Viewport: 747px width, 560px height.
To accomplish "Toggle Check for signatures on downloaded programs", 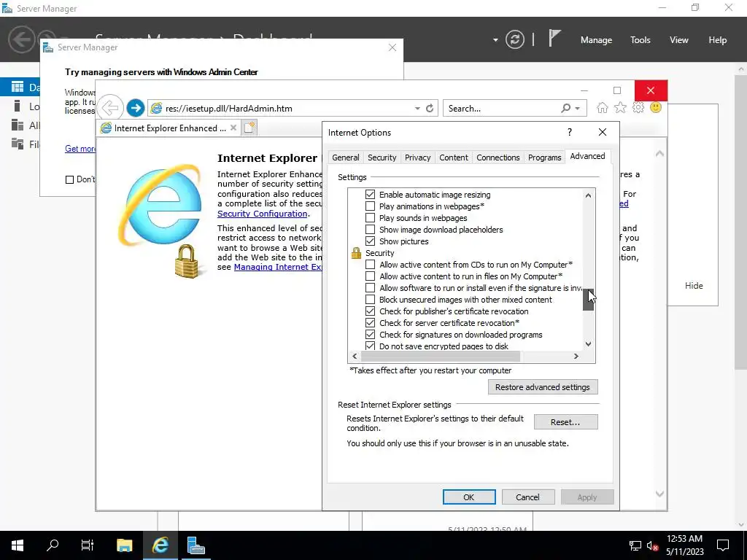I will point(370,334).
